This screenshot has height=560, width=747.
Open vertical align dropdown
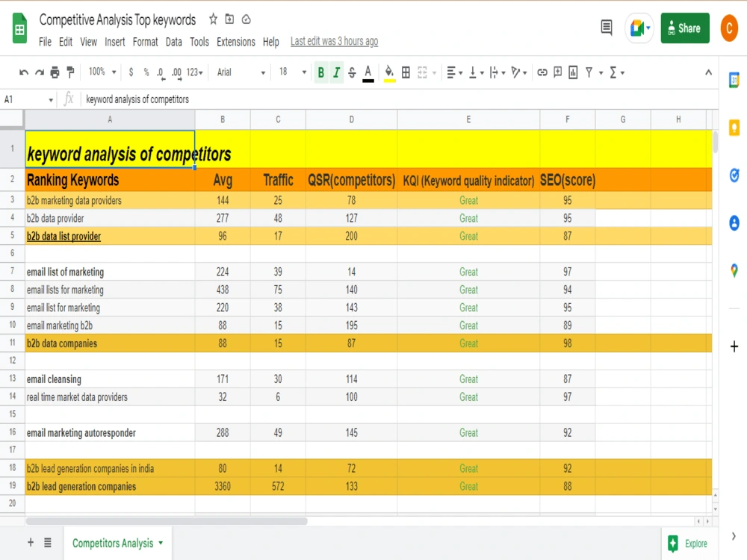pos(476,72)
